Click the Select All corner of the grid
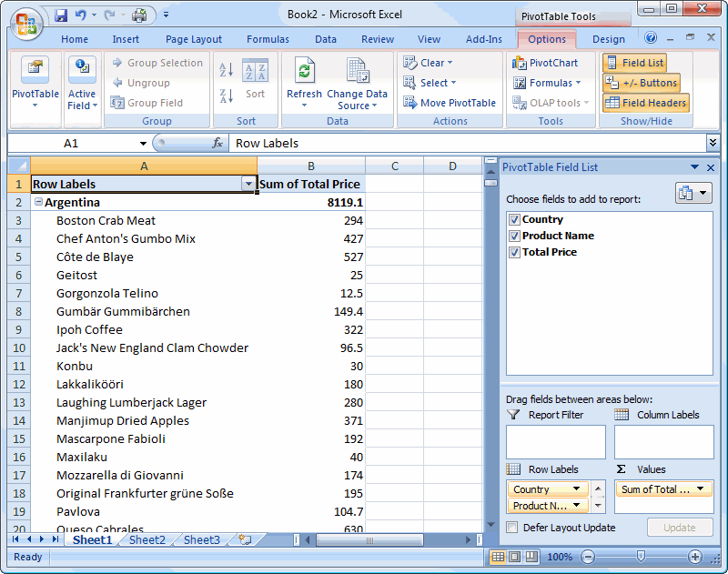 18,166
